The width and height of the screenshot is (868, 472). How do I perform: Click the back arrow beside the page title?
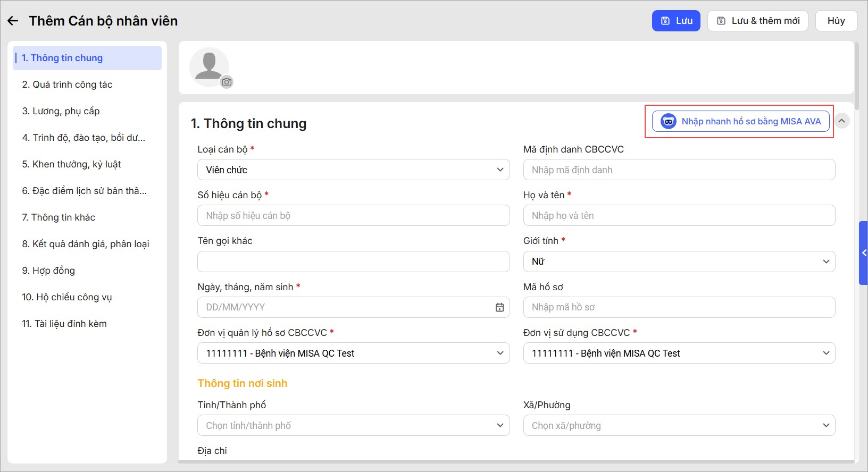point(13,21)
